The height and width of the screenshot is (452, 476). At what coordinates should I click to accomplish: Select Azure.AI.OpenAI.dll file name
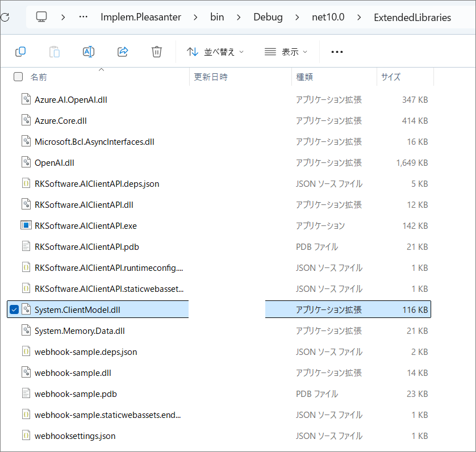tap(71, 99)
